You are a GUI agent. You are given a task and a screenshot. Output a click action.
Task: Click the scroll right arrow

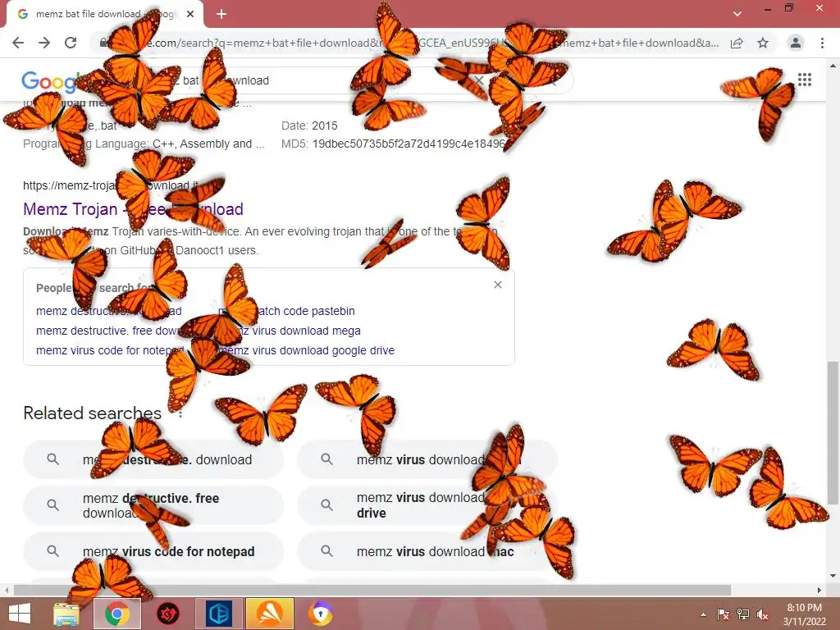[819, 590]
